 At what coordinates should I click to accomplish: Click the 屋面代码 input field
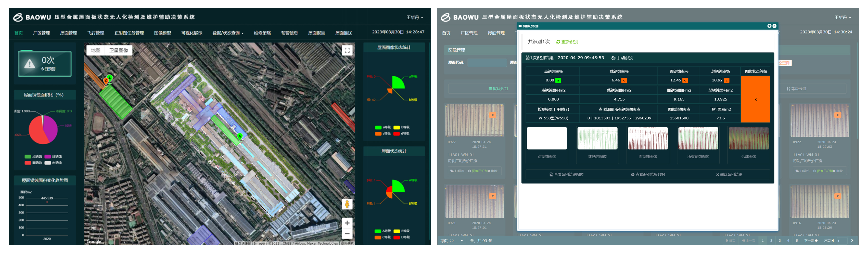point(487,63)
